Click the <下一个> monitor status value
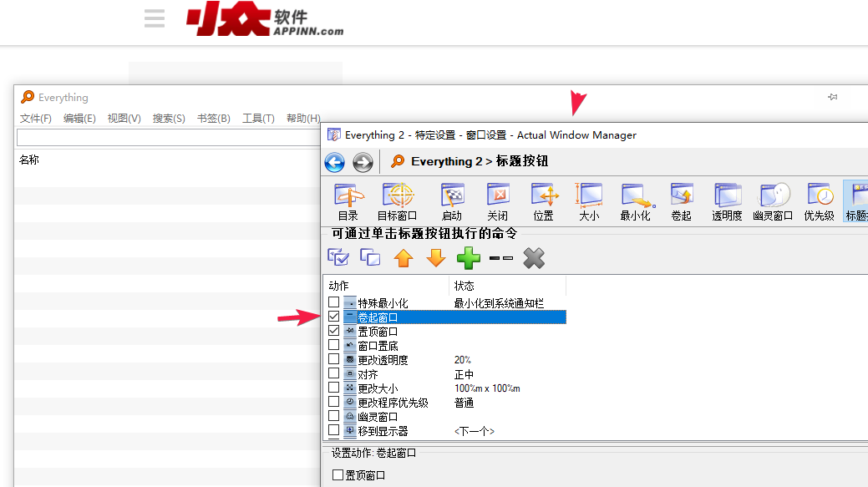Screen dimensions: 868x487 (475, 431)
